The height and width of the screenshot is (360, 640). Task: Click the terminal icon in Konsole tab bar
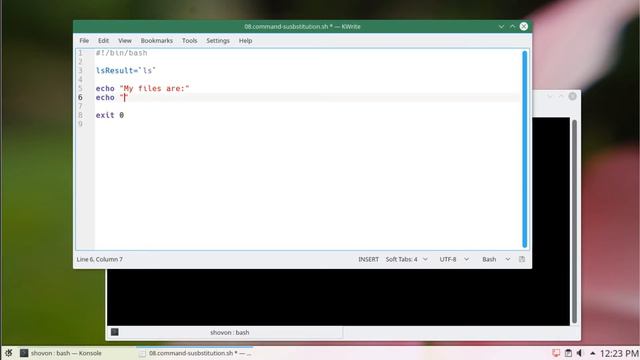point(115,332)
